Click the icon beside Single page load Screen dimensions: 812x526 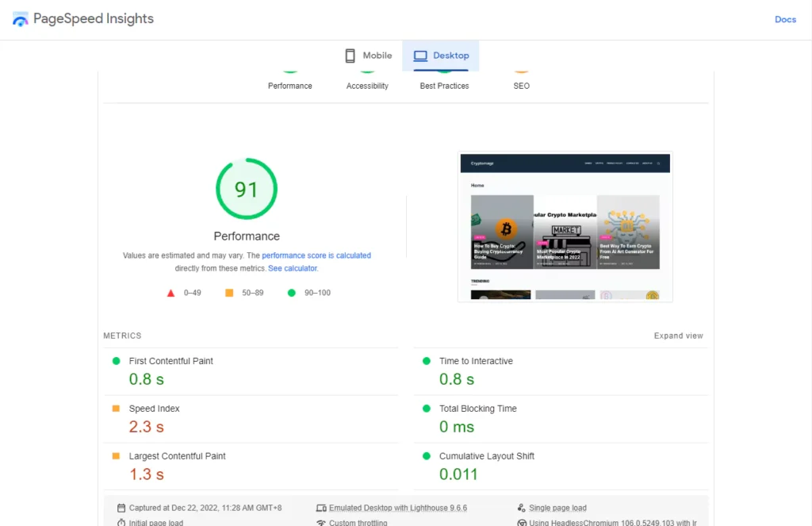[x=522, y=508]
